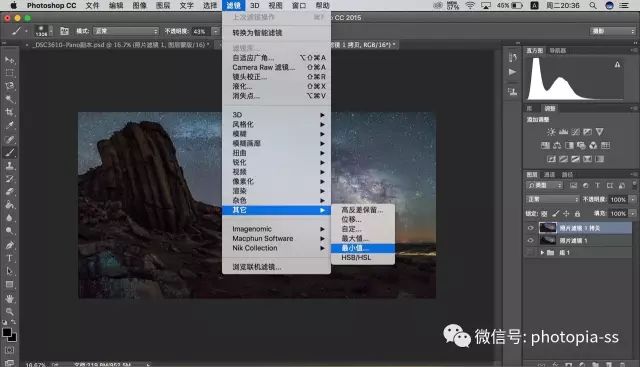Add a Brightness/Contrast adjustment
This screenshot has width=640, height=367.
click(551, 132)
